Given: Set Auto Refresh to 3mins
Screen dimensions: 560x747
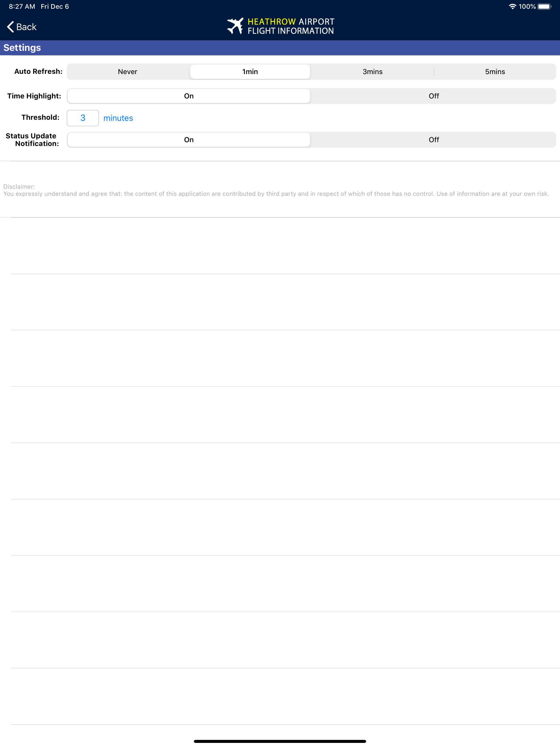Looking at the screenshot, I should click(x=372, y=72).
